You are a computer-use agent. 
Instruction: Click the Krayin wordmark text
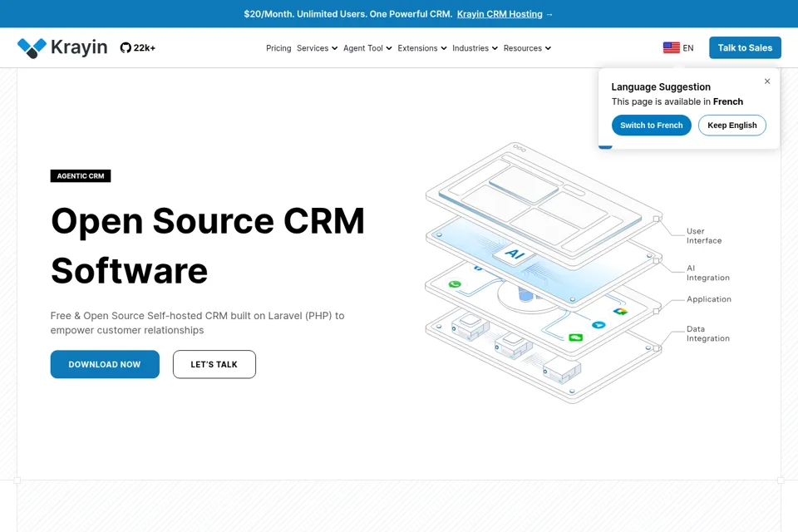79,47
